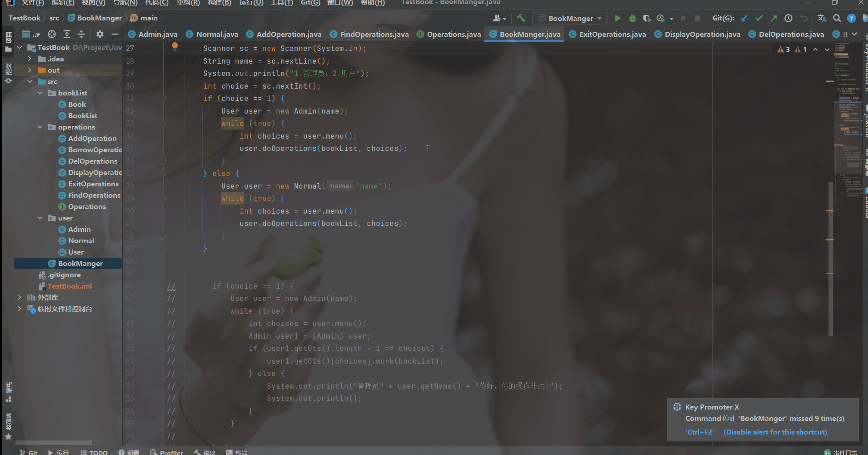Screen dimensions: 868x455
Task: Open project view mode dropdown
Action: pyautogui.click(x=31, y=34)
